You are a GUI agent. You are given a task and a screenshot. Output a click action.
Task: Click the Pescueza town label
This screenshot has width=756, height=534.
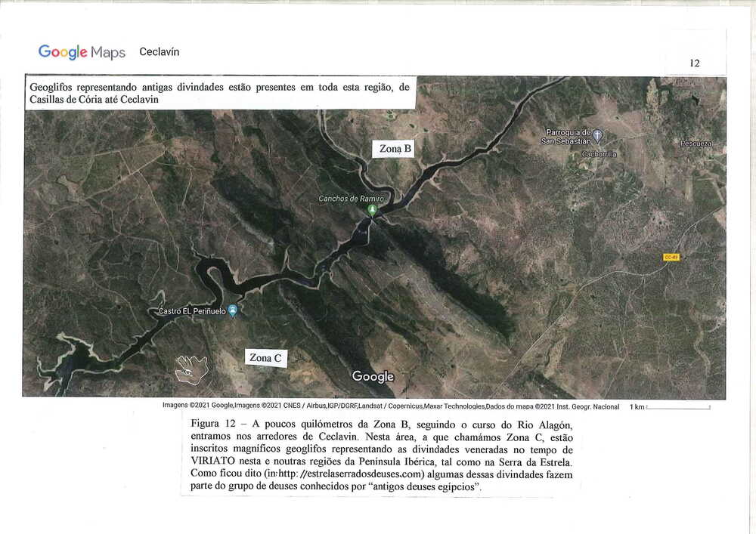(701, 143)
